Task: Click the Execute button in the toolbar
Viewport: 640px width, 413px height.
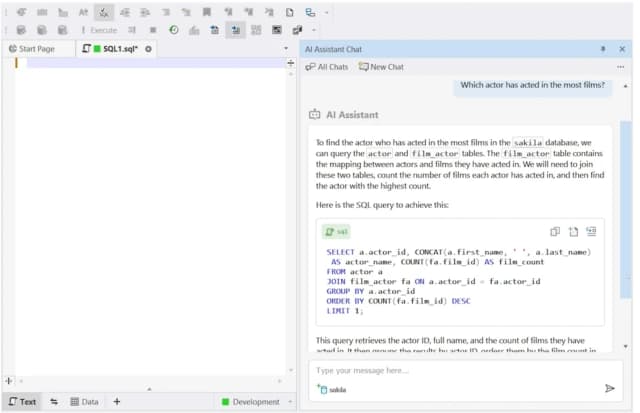Action: coord(99,30)
